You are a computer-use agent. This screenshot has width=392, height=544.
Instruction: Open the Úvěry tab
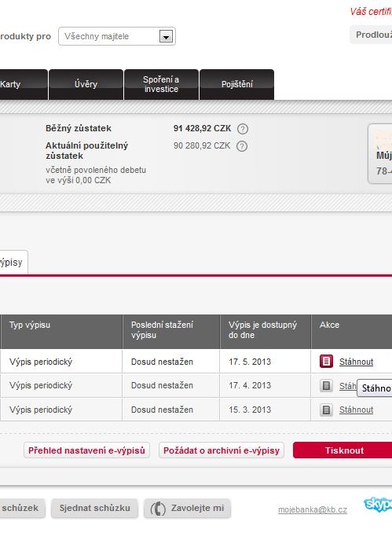(x=86, y=84)
